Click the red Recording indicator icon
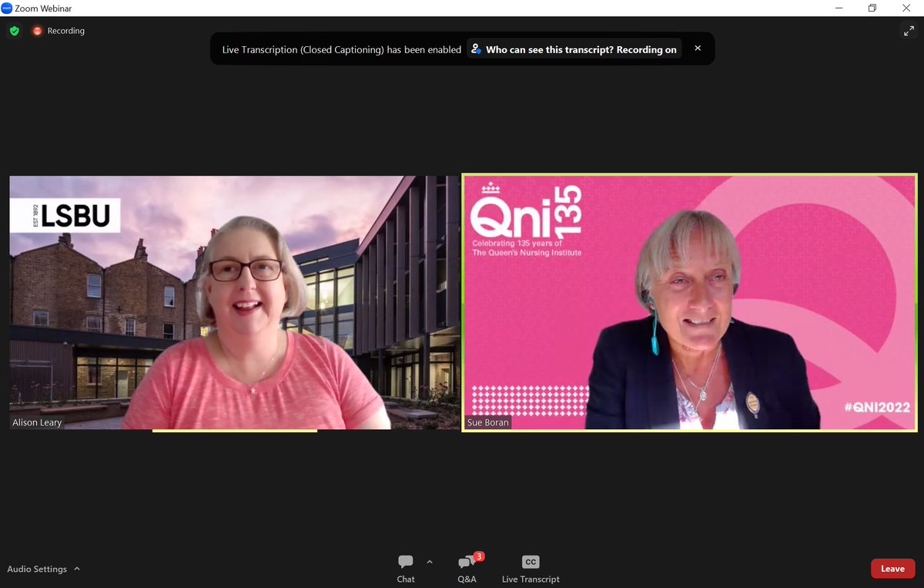The image size is (924, 588). click(x=37, y=31)
